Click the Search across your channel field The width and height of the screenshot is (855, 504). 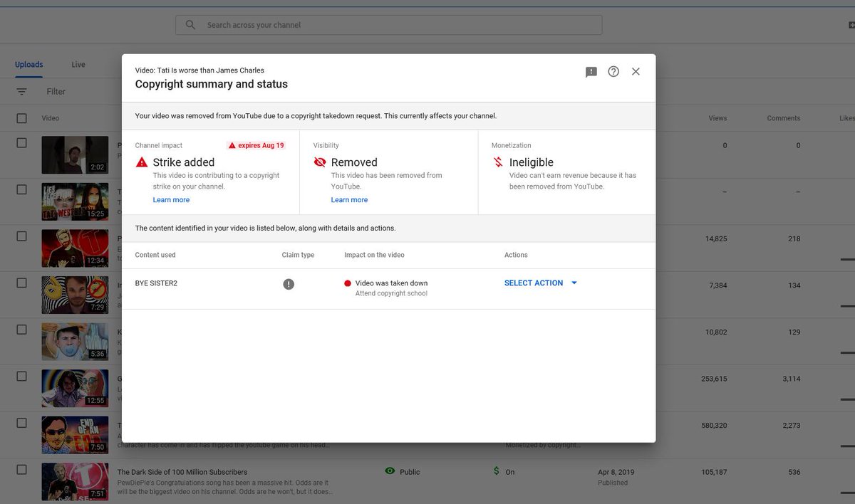388,25
